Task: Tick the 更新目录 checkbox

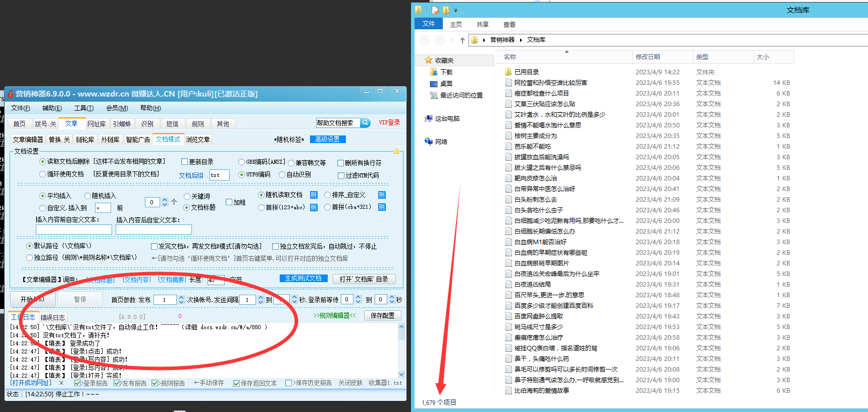Action: click(x=185, y=162)
